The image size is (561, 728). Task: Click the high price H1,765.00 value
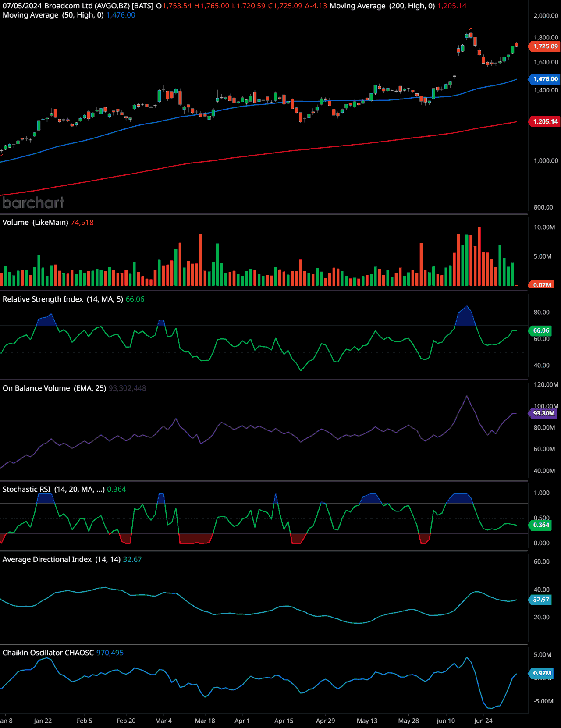tap(212, 6)
